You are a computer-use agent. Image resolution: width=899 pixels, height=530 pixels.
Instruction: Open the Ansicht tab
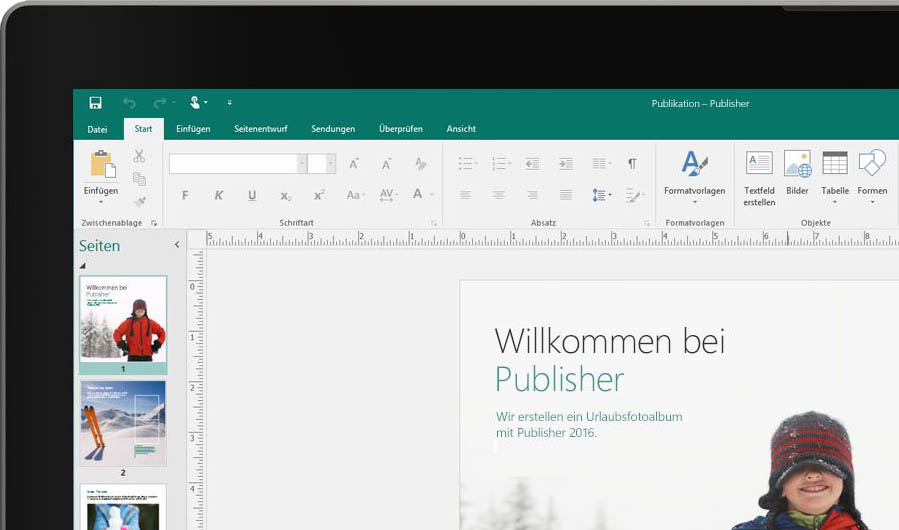[462, 129]
